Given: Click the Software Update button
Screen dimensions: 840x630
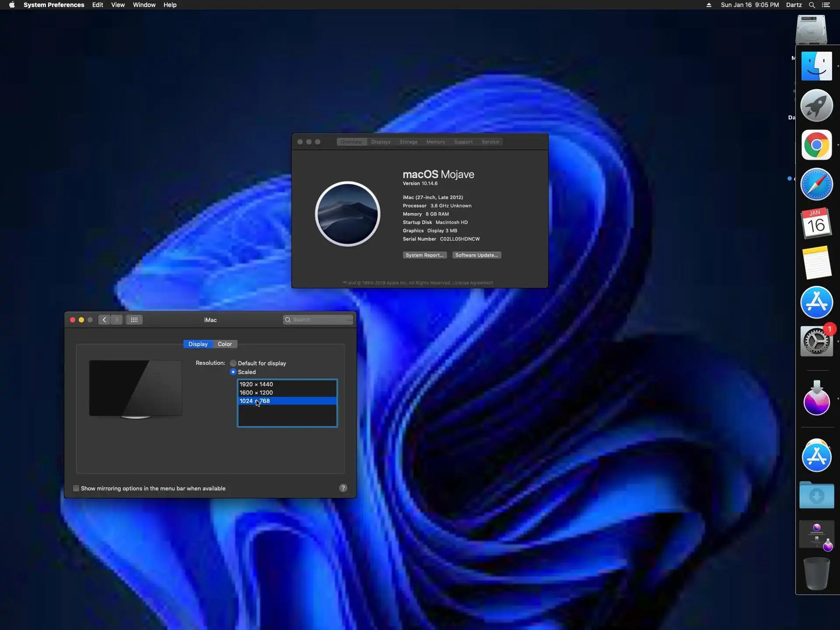Looking at the screenshot, I should click(476, 255).
